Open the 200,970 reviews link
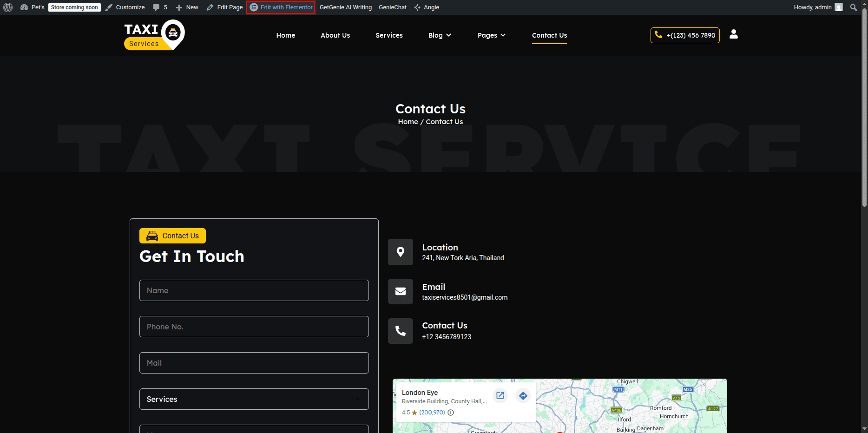Image resolution: width=868 pixels, height=433 pixels. 432,413
